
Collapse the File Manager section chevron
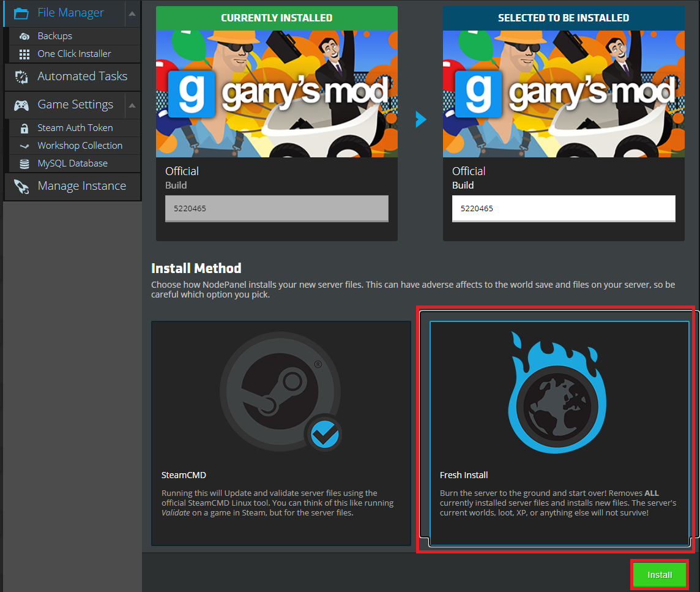click(132, 12)
